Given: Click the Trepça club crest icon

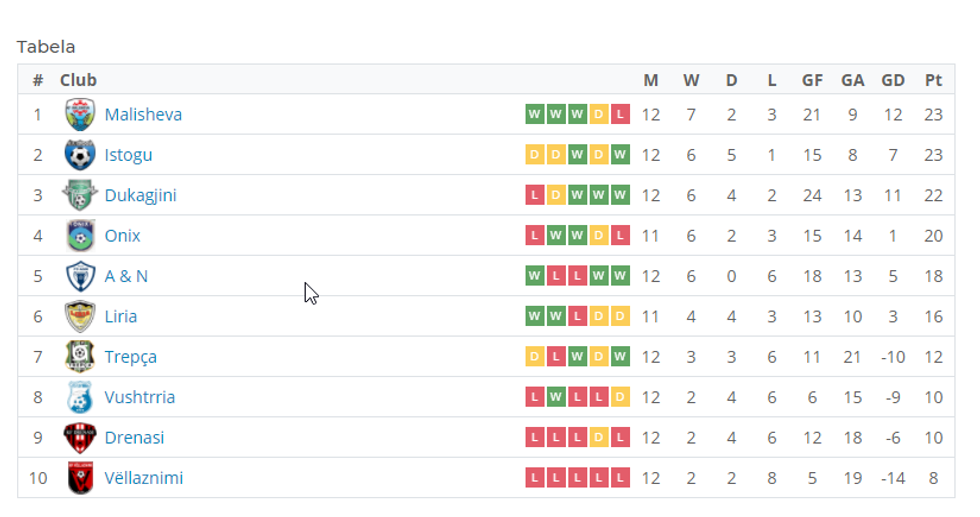Looking at the screenshot, I should [80, 357].
